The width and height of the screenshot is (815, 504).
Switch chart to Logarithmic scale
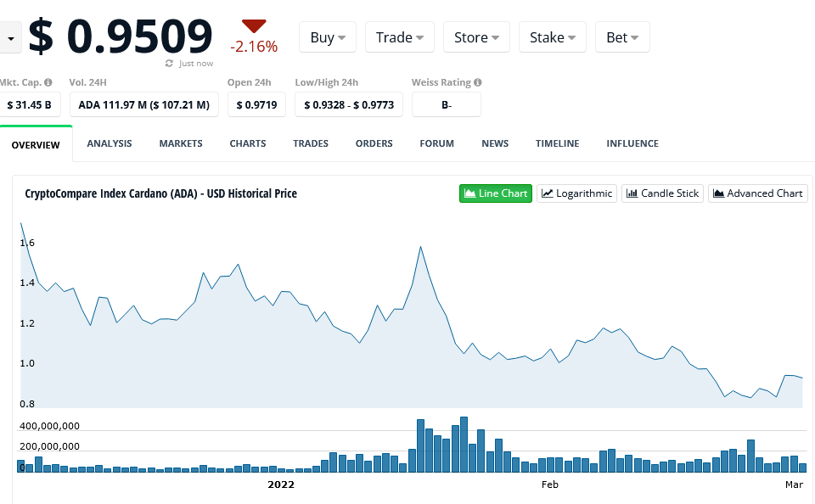tap(577, 193)
